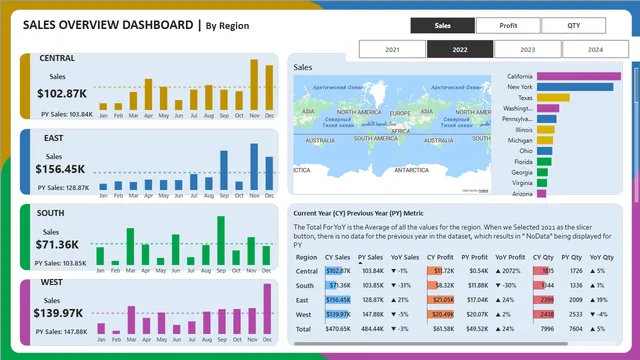Image resolution: width=640 pixels, height=360 pixels.
Task: Select the West row in the table
Action: pyautogui.click(x=455, y=314)
